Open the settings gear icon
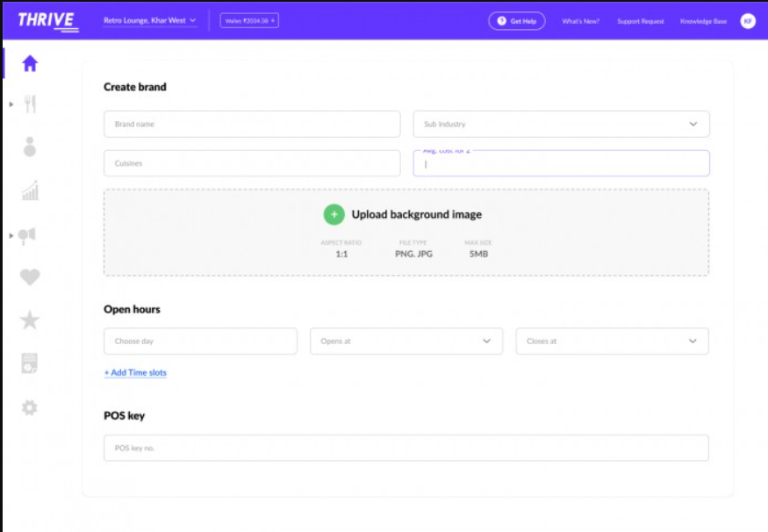 (29, 407)
